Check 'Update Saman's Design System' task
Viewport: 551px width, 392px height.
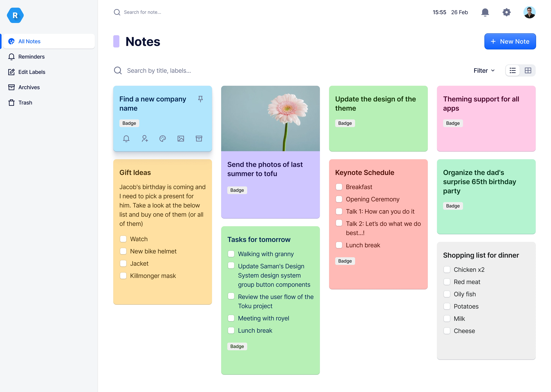point(231,265)
